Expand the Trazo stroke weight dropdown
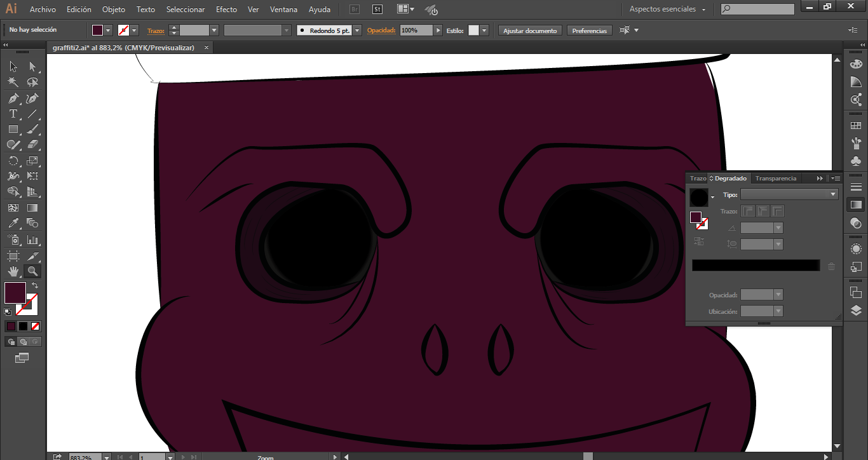The image size is (868, 460). (x=214, y=30)
